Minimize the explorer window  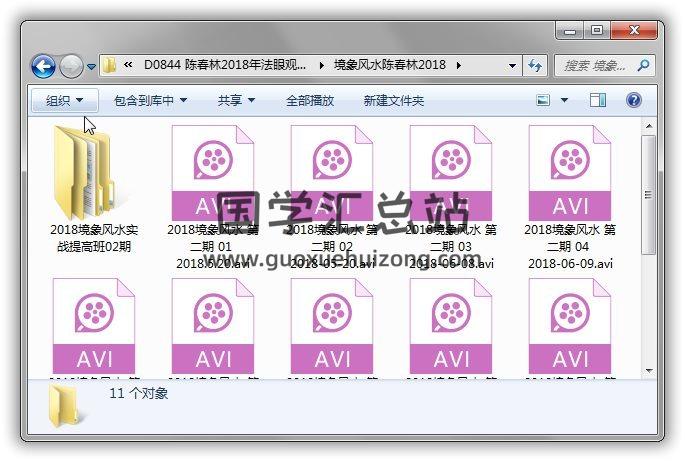[x=570, y=30]
